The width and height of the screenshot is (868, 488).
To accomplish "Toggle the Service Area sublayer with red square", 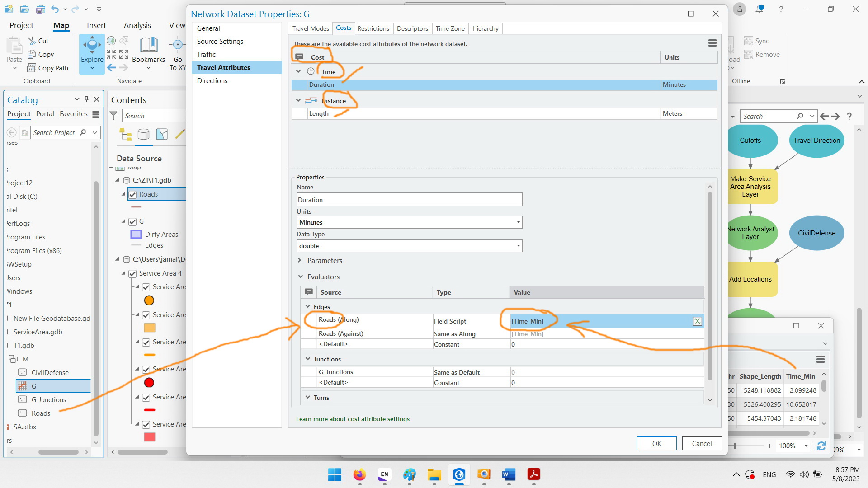I will (146, 425).
